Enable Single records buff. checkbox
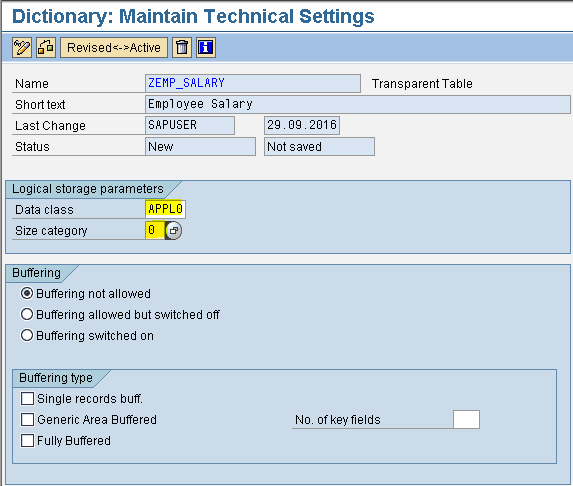Image resolution: width=573 pixels, height=486 pixels. click(x=27, y=398)
